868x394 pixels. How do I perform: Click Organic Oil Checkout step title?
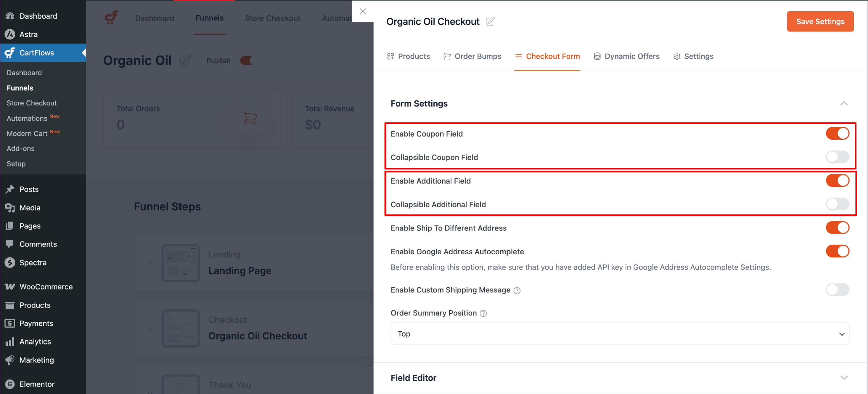258,336
